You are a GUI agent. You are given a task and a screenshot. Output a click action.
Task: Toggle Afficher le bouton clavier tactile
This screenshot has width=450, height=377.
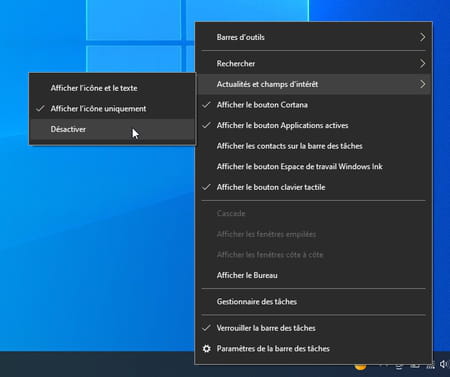(x=313, y=187)
